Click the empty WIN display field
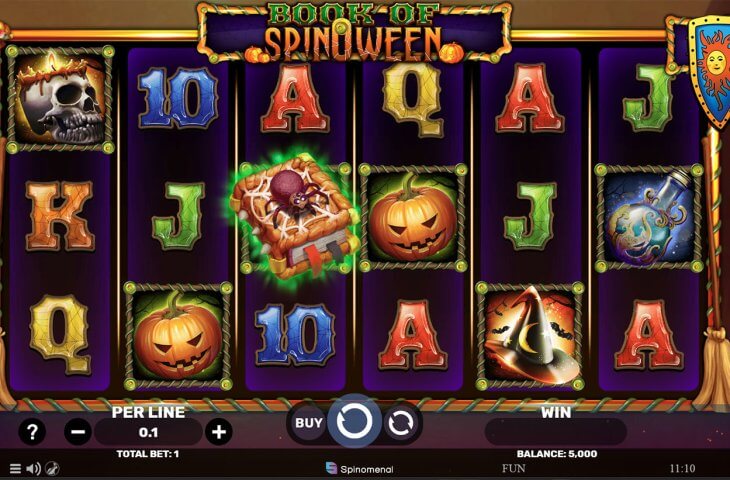Image resolution: width=730 pixels, height=480 pixels. click(555, 432)
